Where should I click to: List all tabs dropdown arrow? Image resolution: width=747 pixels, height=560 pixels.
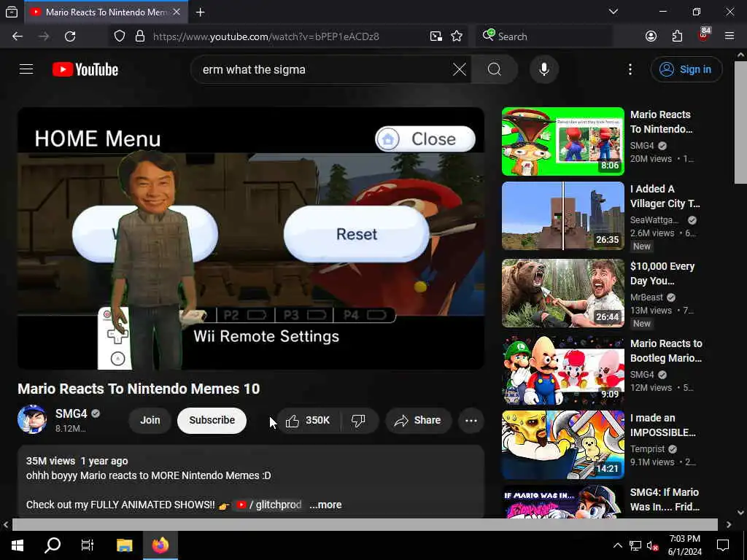(614, 12)
